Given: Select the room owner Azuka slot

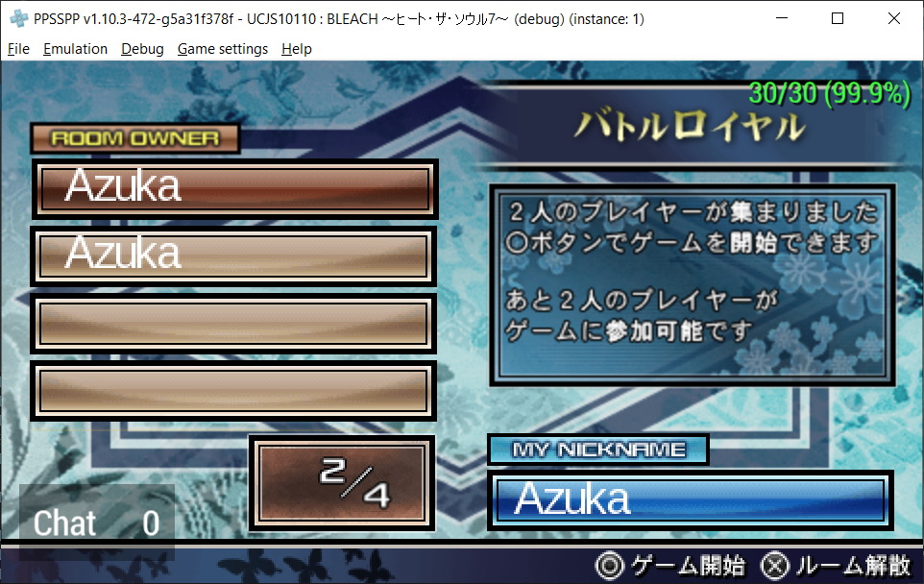Looking at the screenshot, I should (x=233, y=188).
